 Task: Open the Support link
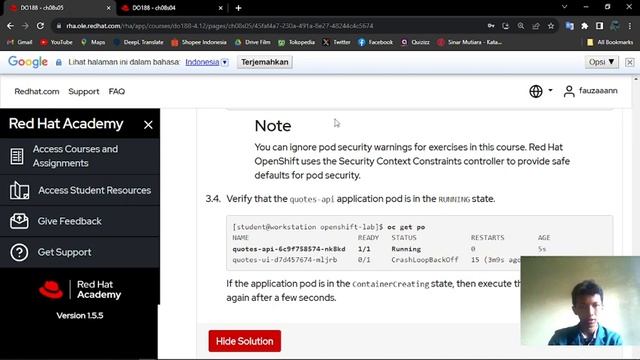pyautogui.click(x=84, y=91)
